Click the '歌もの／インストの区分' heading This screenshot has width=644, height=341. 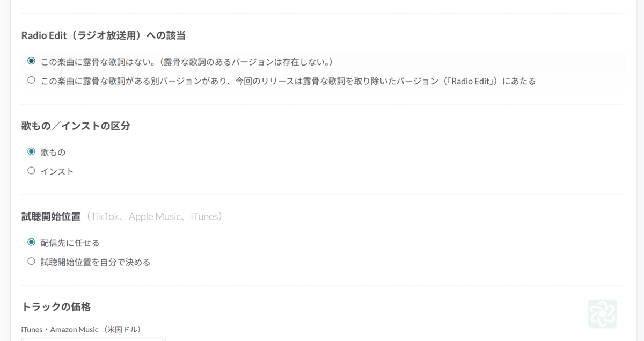pyautogui.click(x=76, y=126)
